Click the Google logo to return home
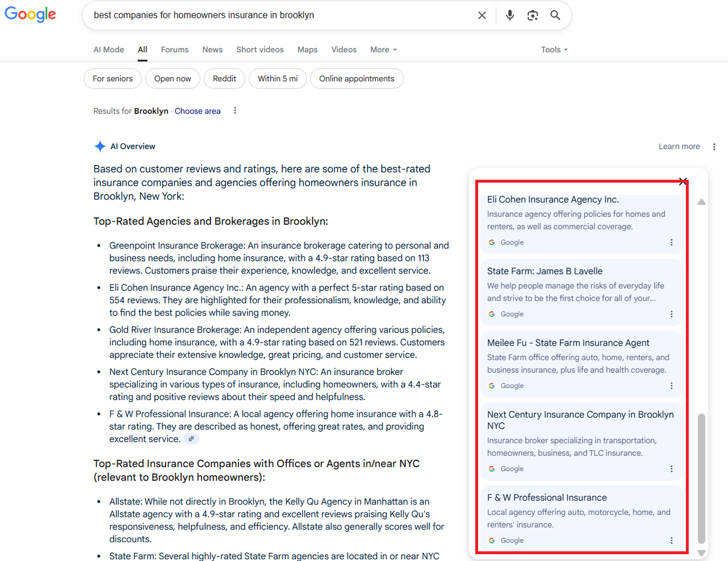The image size is (728, 561). [x=30, y=15]
